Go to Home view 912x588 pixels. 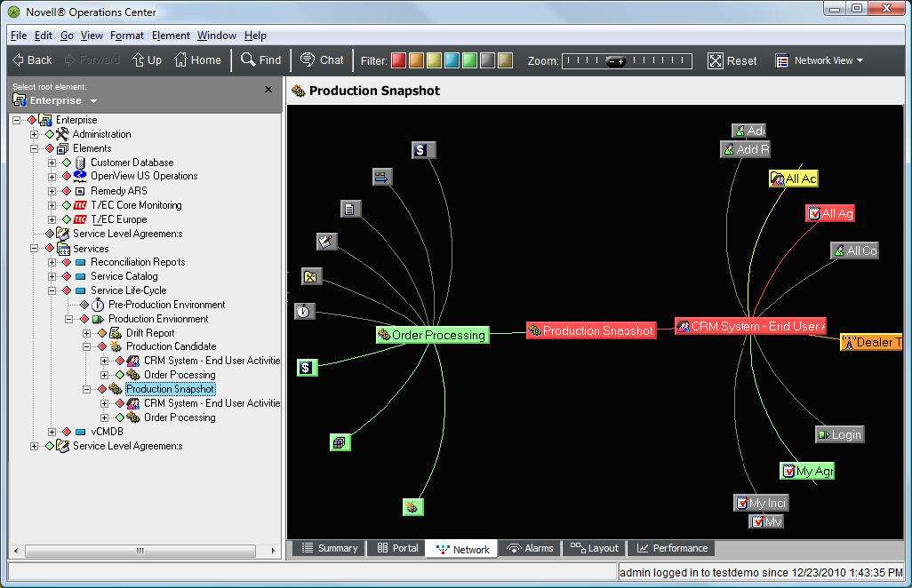tap(197, 60)
